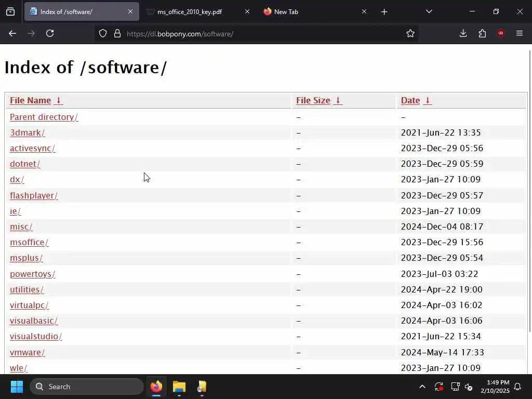Go to Parent directory/
The image size is (532, 399).
44,117
